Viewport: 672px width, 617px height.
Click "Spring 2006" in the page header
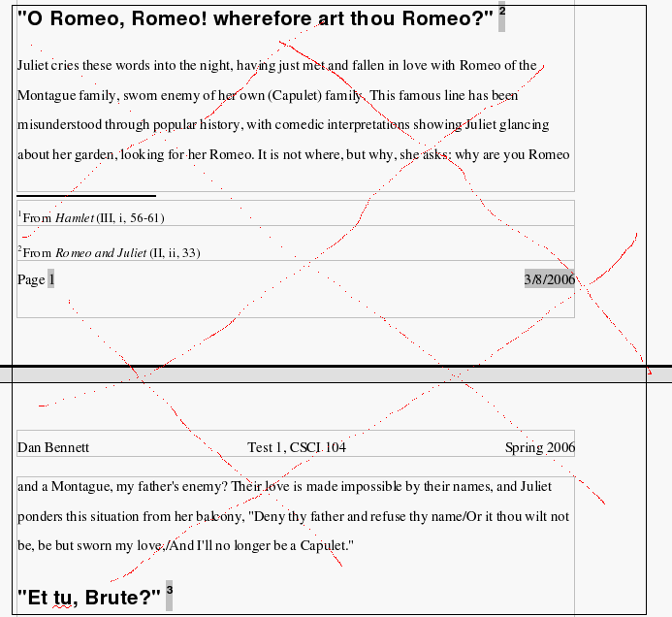tap(539, 447)
